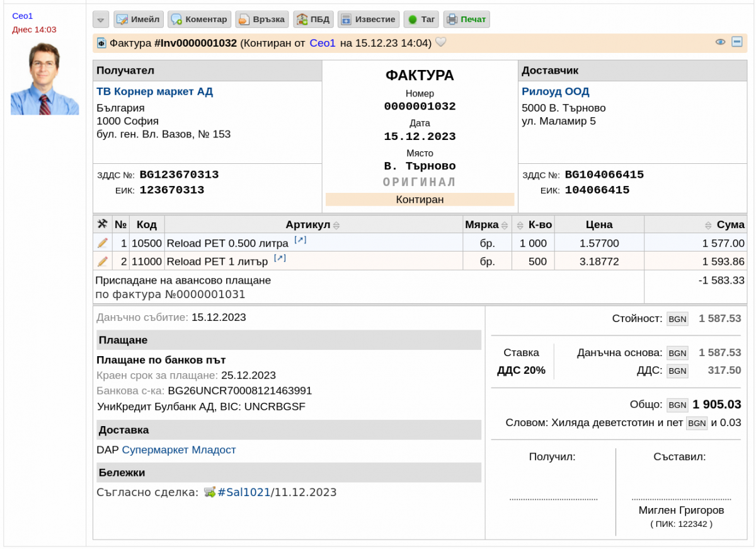Open the tools icon in table header
This screenshot has width=756, height=549.
coord(102,224)
